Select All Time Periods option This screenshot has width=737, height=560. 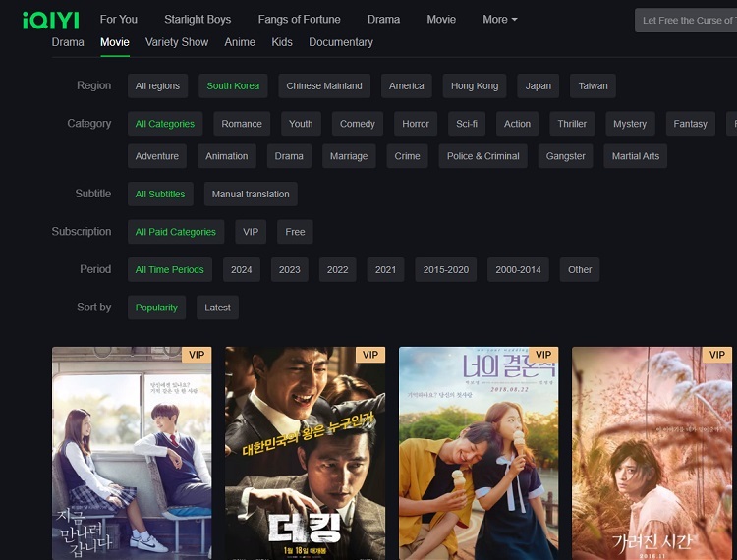(x=170, y=269)
